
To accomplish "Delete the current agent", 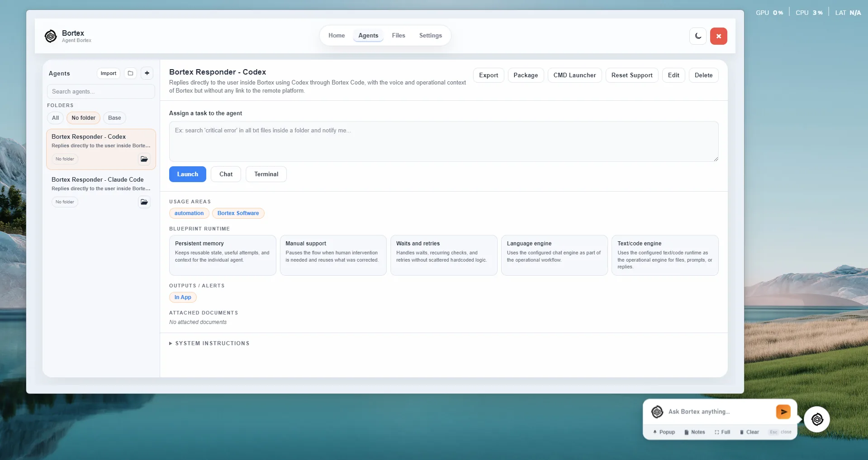I will [703, 75].
